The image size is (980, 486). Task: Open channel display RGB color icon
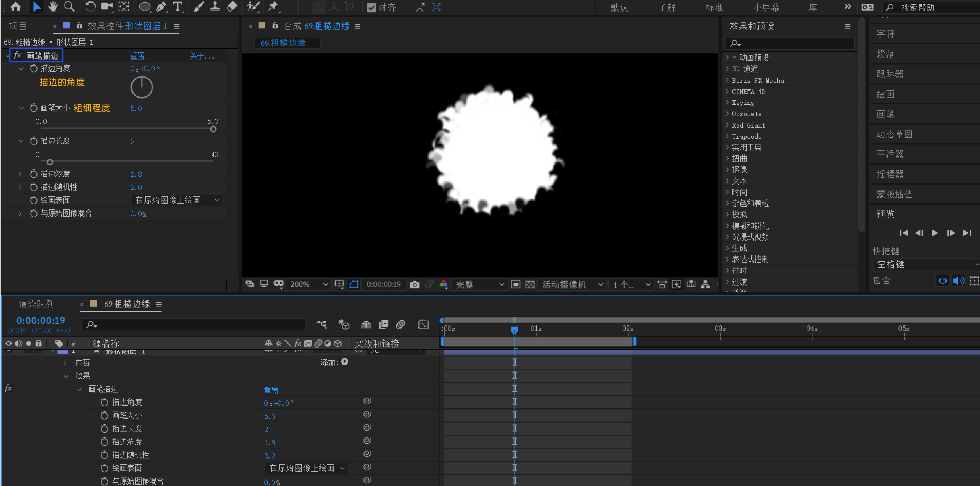point(443,284)
